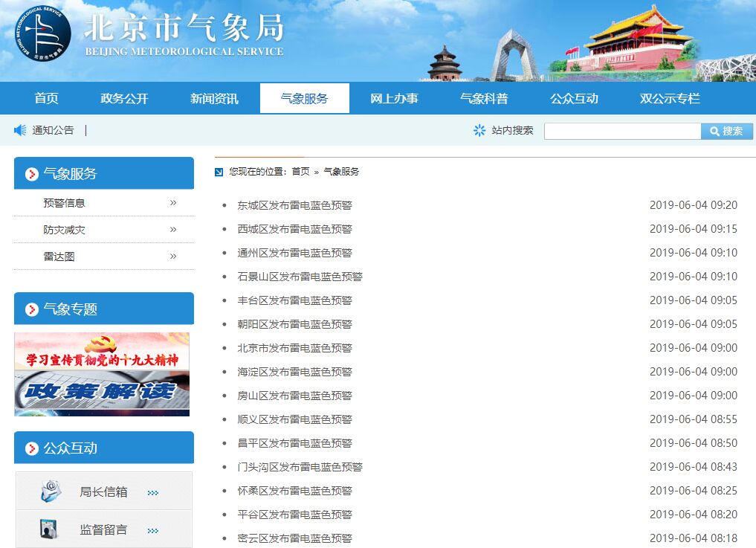Open the 双公示专栏 navigation tab
The image size is (756, 548).
pos(670,98)
